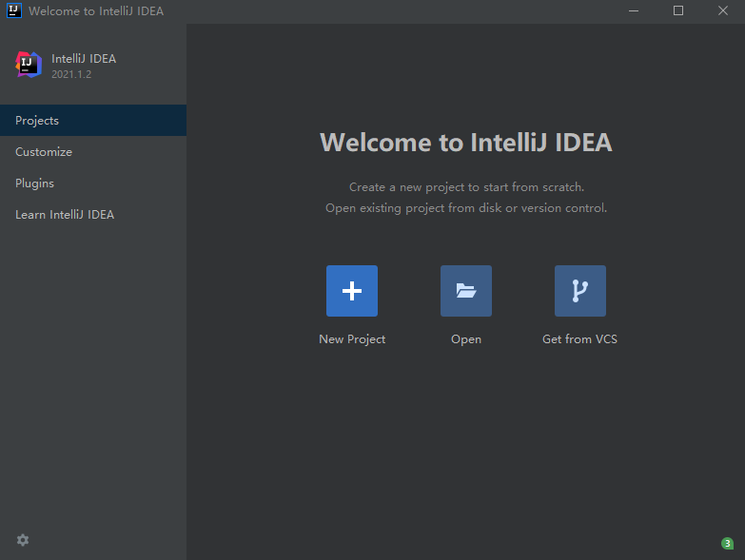Click the 2021.1.2 version number text

point(71,74)
